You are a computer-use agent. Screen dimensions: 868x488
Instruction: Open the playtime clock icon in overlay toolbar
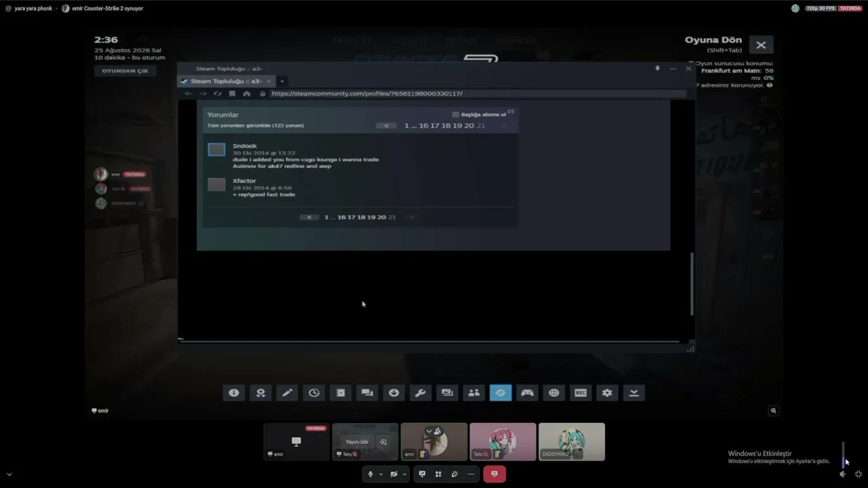314,392
